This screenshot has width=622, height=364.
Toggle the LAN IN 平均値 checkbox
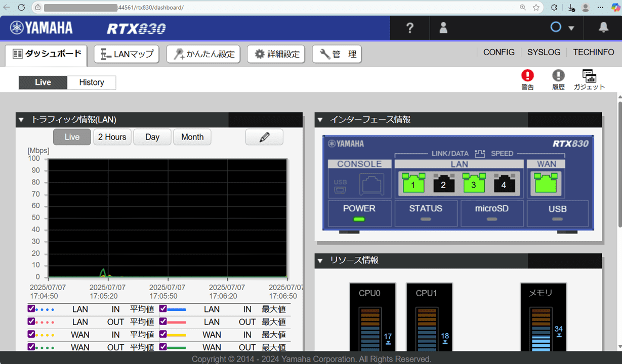point(31,309)
